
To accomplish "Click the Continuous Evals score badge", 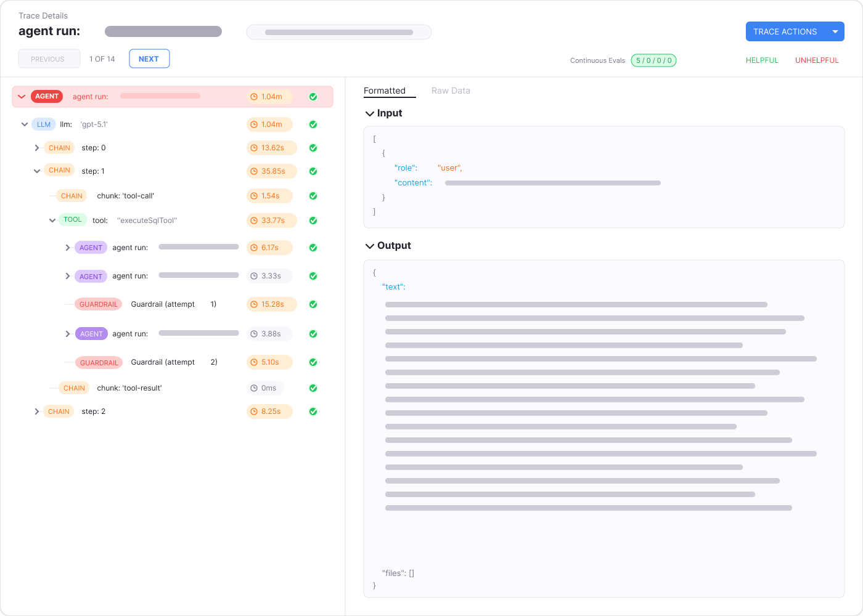I will 653,60.
